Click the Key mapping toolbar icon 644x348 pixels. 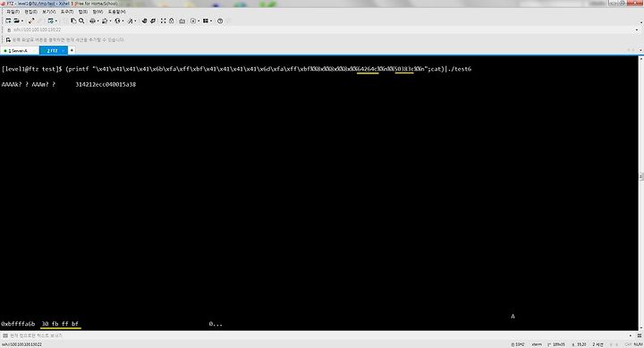182,21
